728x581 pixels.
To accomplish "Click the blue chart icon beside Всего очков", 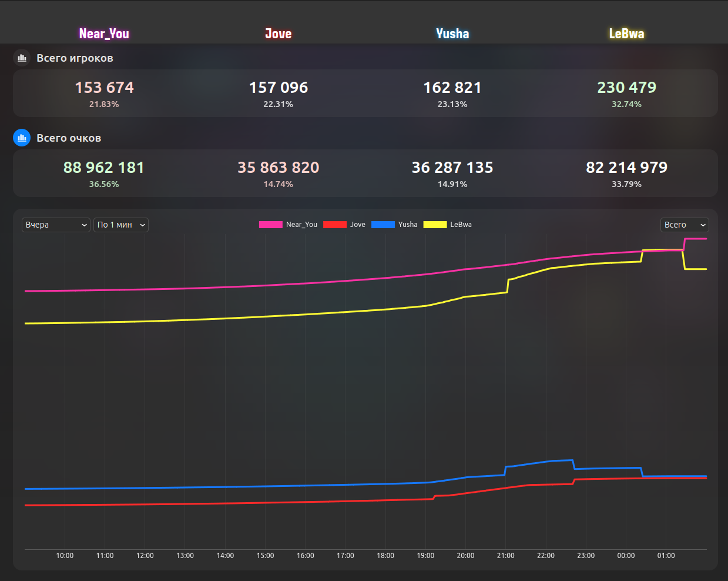I will tap(22, 138).
